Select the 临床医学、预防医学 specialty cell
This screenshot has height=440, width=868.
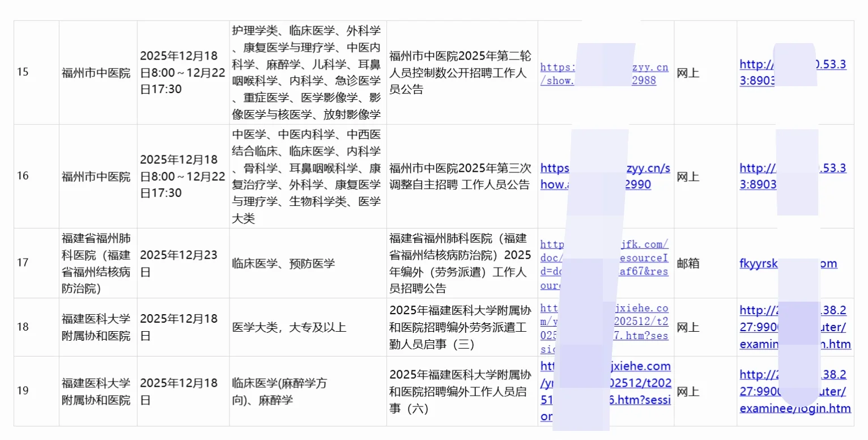pyautogui.click(x=307, y=264)
